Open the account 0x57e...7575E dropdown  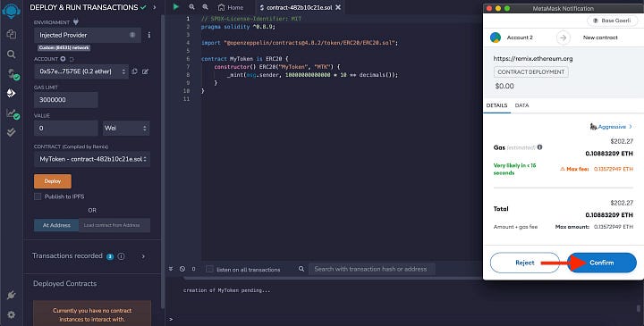pyautogui.click(x=81, y=71)
